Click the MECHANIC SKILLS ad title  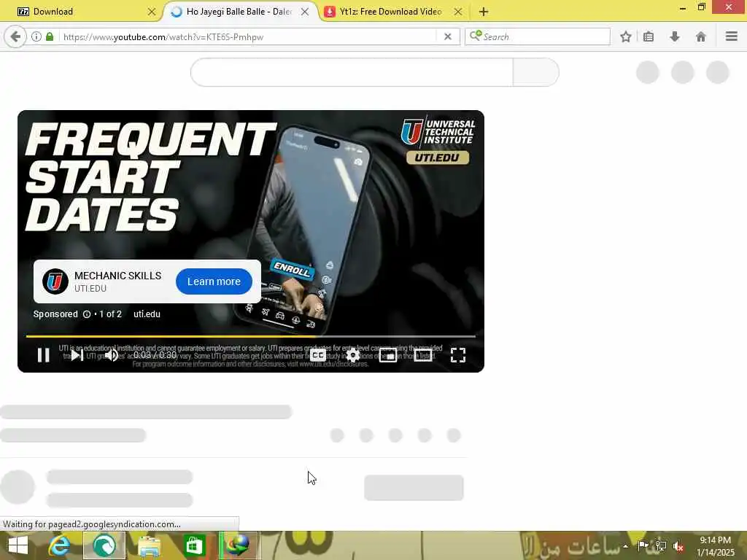(x=117, y=276)
